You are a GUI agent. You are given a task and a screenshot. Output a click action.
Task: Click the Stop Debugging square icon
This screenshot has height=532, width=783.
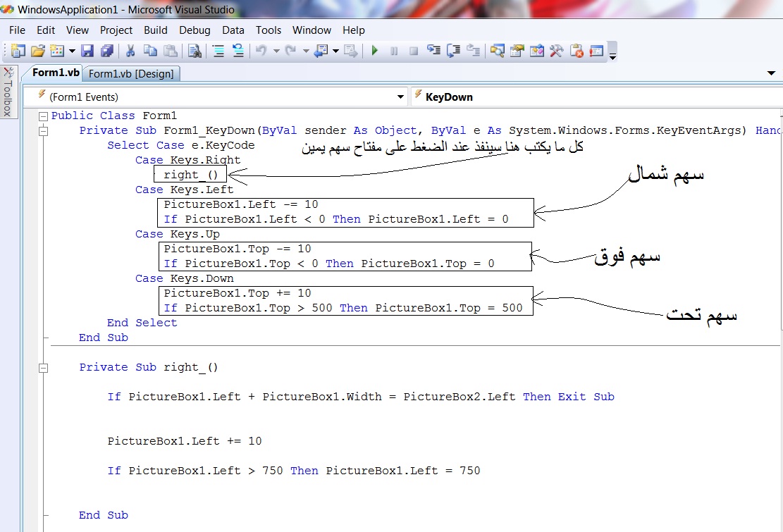click(414, 51)
